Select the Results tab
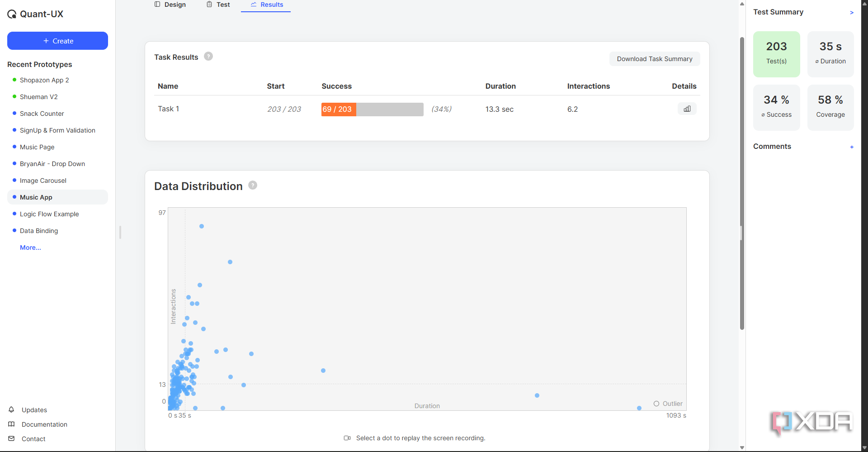The image size is (868, 452). 266,5
